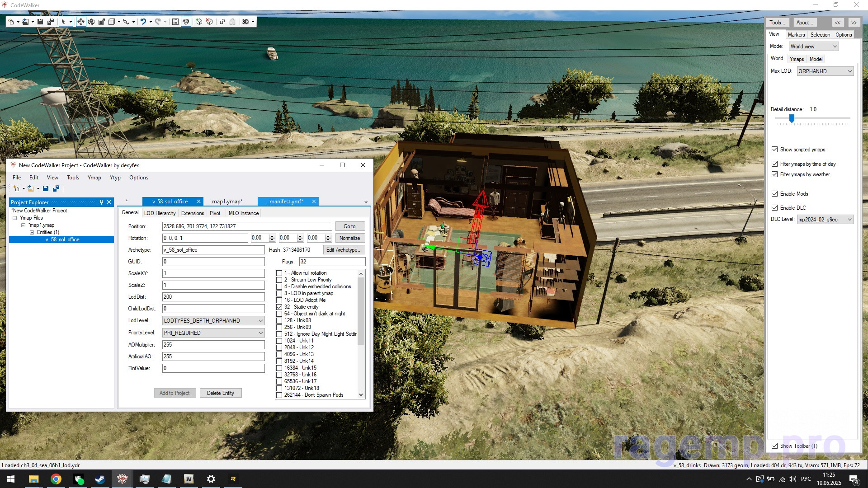Viewport: 868px width, 488px height.
Task: Activate the Rotate widget tool
Action: point(91,22)
